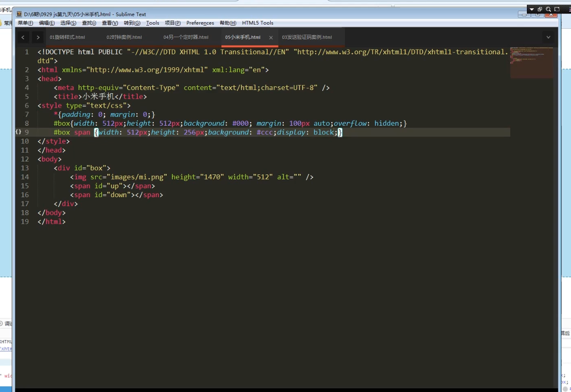Click the #ccc color value on line 9
This screenshot has width=571, height=392.
(x=265, y=132)
